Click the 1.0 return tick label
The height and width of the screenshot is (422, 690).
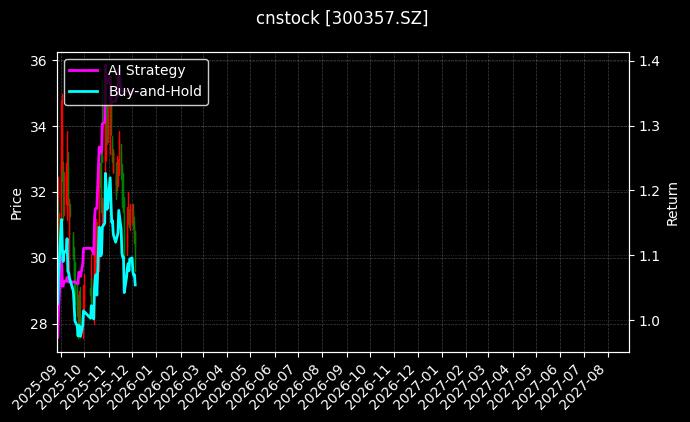coord(650,321)
